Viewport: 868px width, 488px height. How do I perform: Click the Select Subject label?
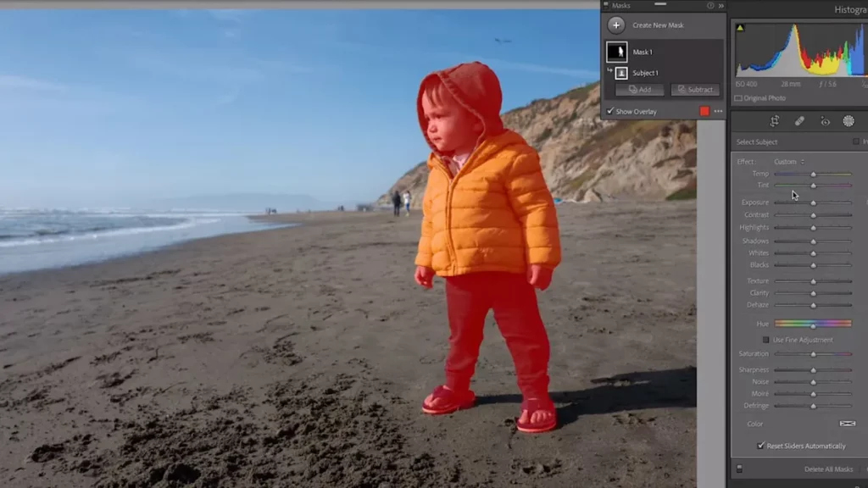pos(756,142)
